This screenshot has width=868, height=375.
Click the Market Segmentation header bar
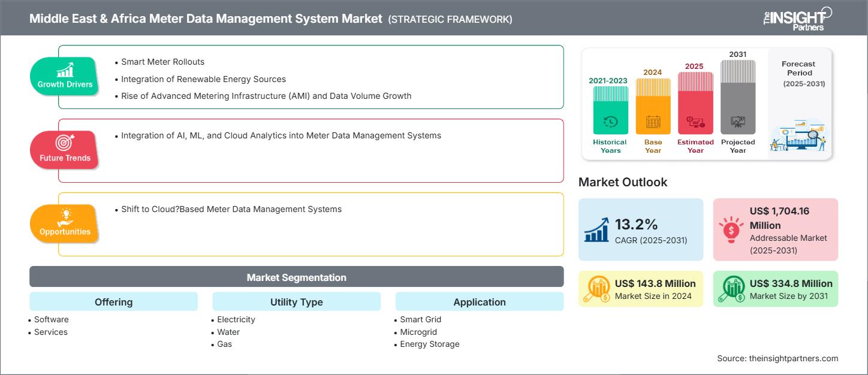click(x=296, y=277)
